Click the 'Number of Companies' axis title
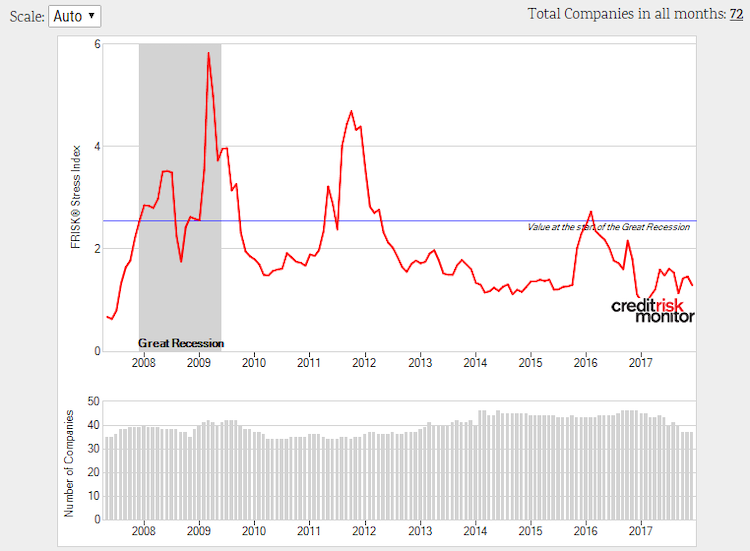Viewport: 750px width, 551px height. 69,463
